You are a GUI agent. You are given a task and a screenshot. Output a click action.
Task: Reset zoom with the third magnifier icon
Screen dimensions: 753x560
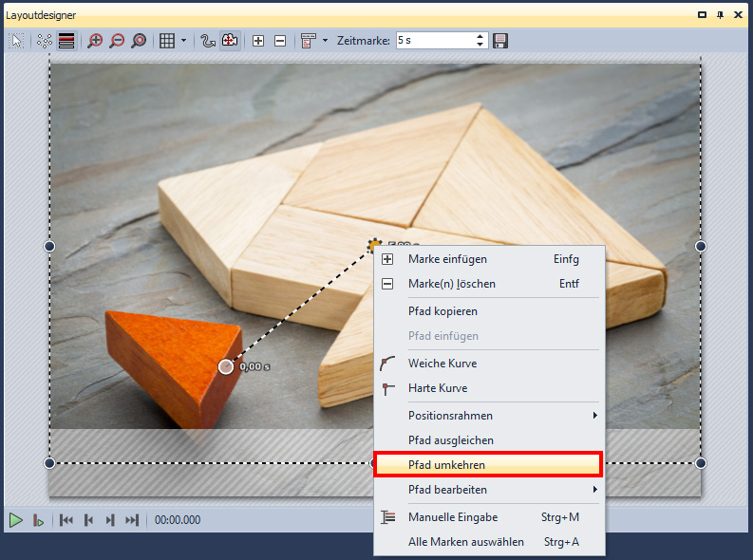[139, 41]
